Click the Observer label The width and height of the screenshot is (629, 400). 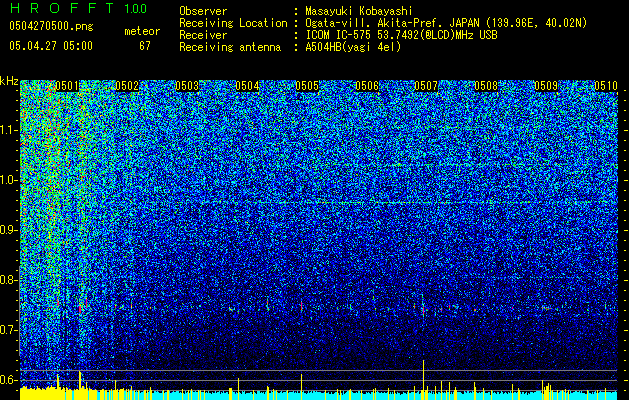click(203, 11)
